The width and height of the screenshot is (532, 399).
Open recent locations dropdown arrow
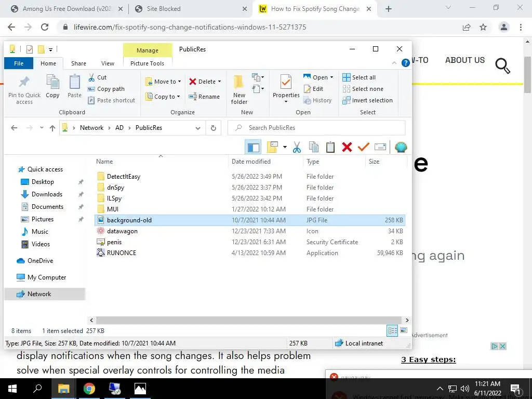(42, 128)
